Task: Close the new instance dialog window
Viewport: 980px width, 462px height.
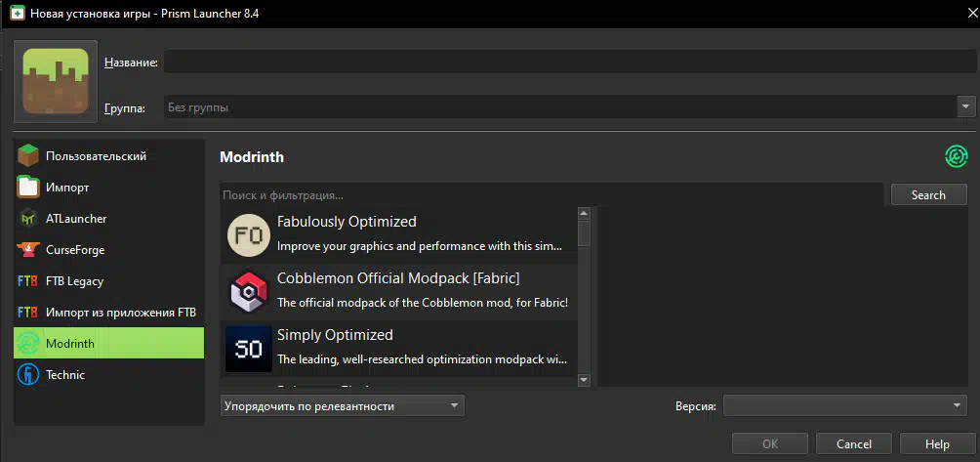Action: [x=970, y=13]
